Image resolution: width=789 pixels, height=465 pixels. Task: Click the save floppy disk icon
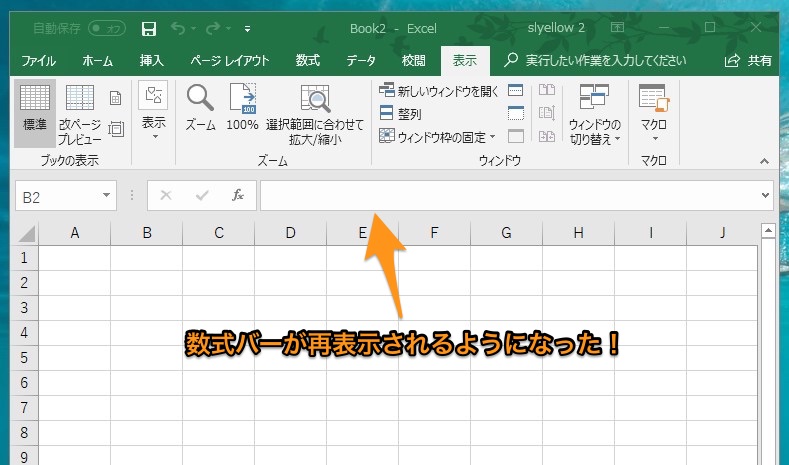(x=149, y=28)
